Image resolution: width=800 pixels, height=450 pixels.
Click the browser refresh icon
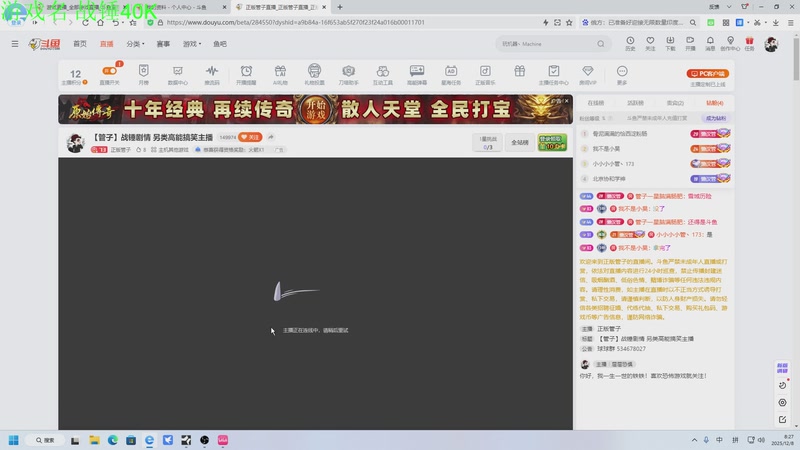point(85,22)
